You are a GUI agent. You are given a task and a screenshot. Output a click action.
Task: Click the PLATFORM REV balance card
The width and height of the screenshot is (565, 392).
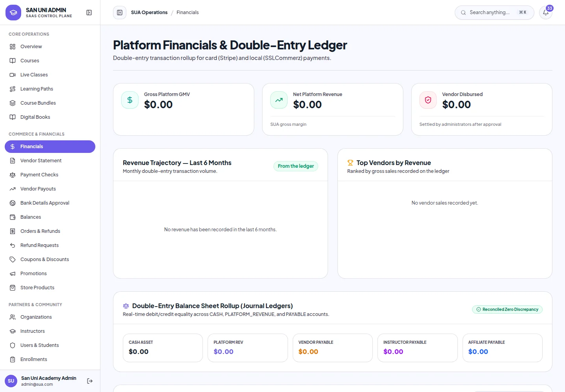(x=248, y=348)
